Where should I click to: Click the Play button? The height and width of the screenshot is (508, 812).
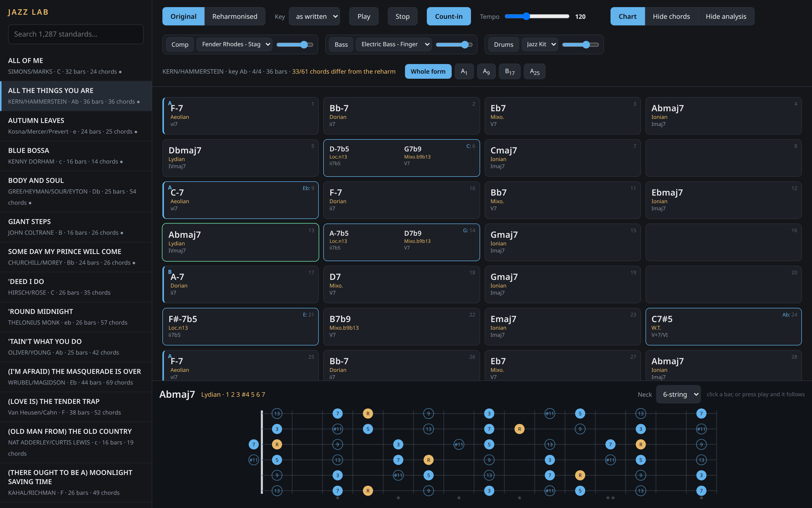364,16
